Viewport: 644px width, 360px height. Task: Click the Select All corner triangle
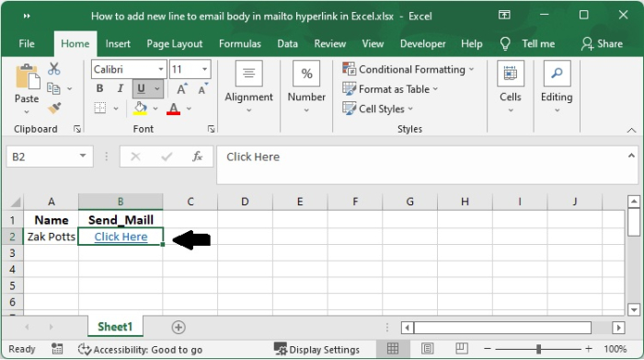(15, 203)
